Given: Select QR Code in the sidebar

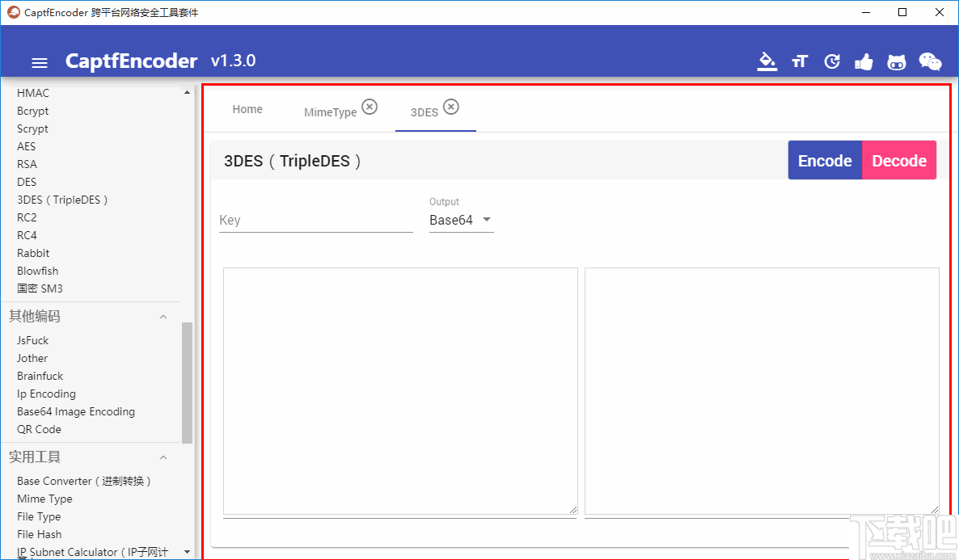Looking at the screenshot, I should pos(38,429).
